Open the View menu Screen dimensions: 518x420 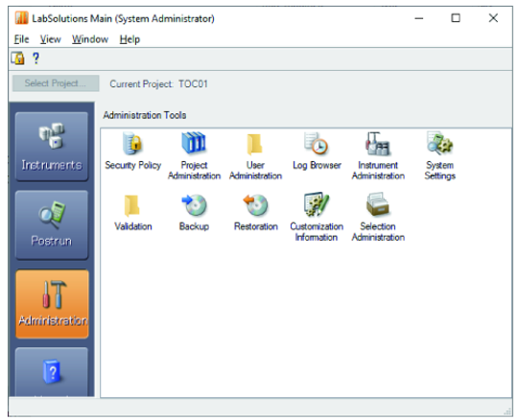50,39
